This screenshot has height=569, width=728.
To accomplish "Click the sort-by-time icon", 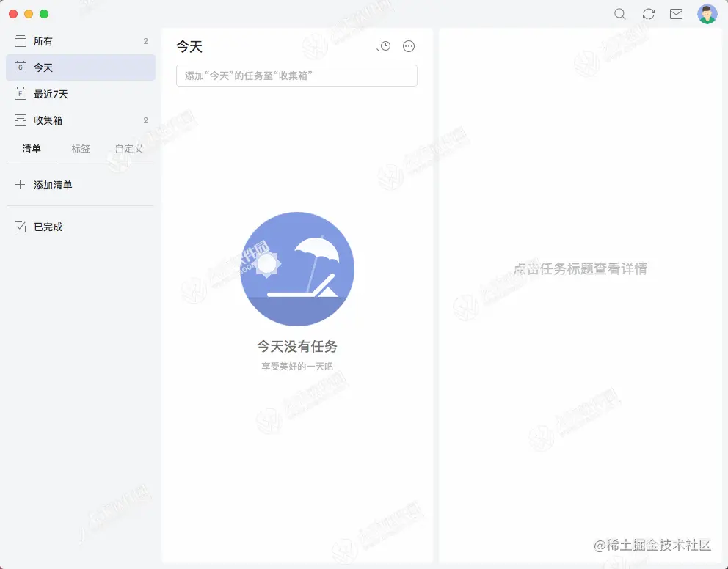I will point(384,46).
